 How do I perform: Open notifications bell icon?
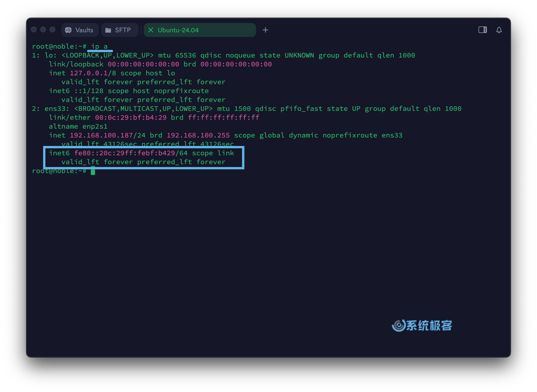tap(499, 30)
